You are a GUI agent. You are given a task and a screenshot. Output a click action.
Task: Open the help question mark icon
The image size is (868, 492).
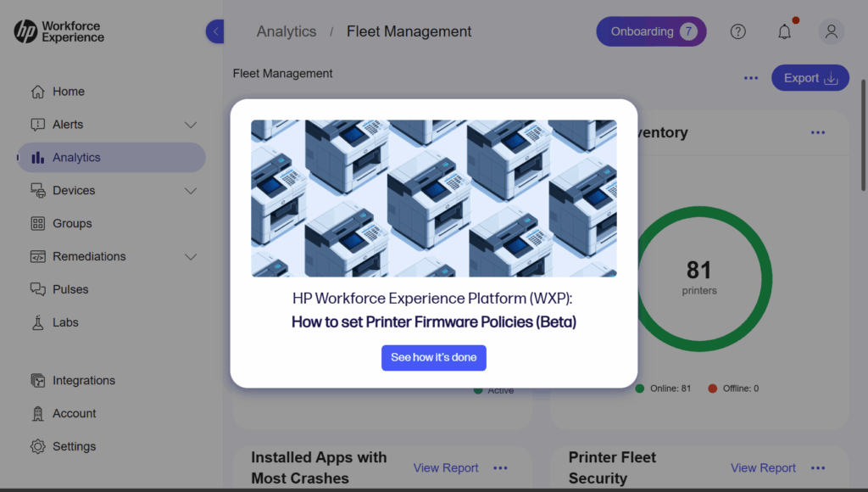(738, 31)
